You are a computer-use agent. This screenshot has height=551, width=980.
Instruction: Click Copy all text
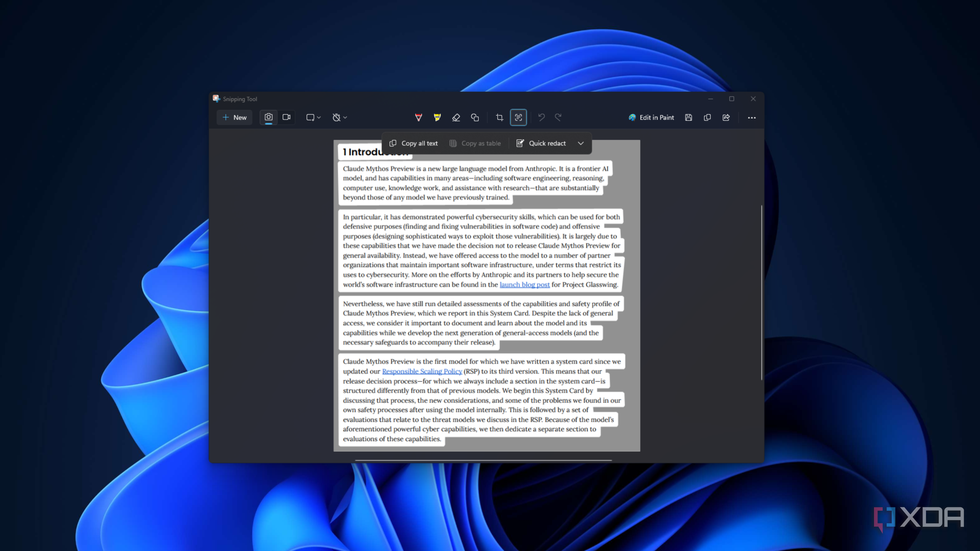point(413,143)
